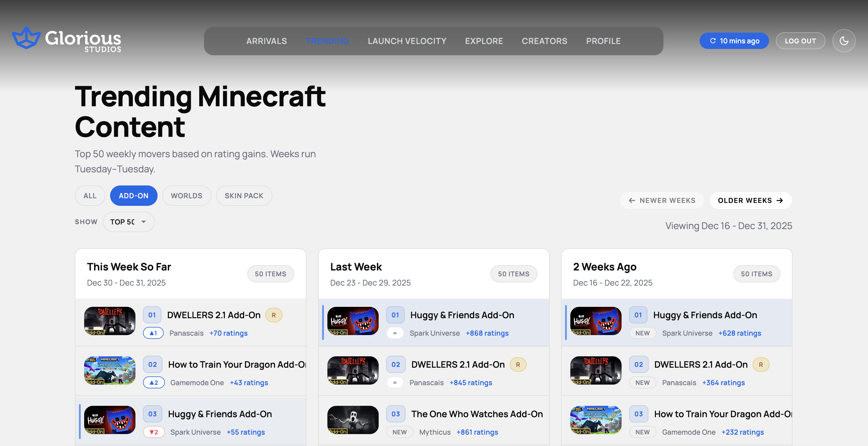
Task: Click the rank-down arrow on Huggy & Friends
Action: (x=154, y=431)
